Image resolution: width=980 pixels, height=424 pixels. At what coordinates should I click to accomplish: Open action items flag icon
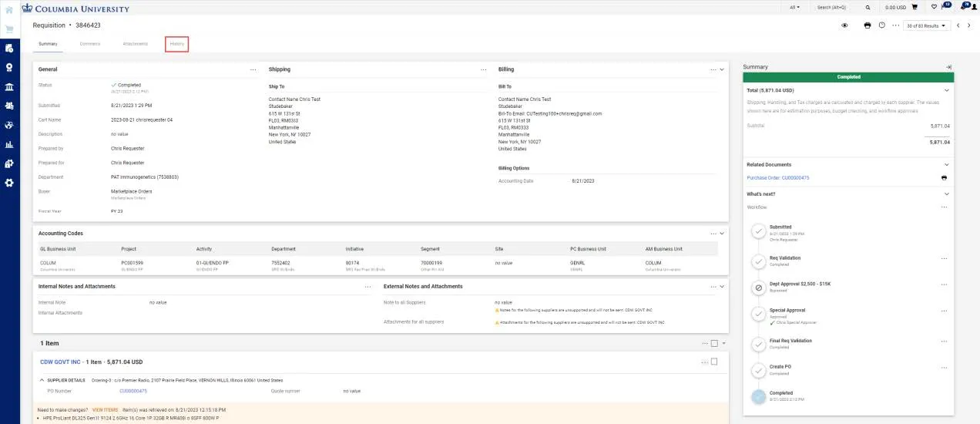(945, 6)
